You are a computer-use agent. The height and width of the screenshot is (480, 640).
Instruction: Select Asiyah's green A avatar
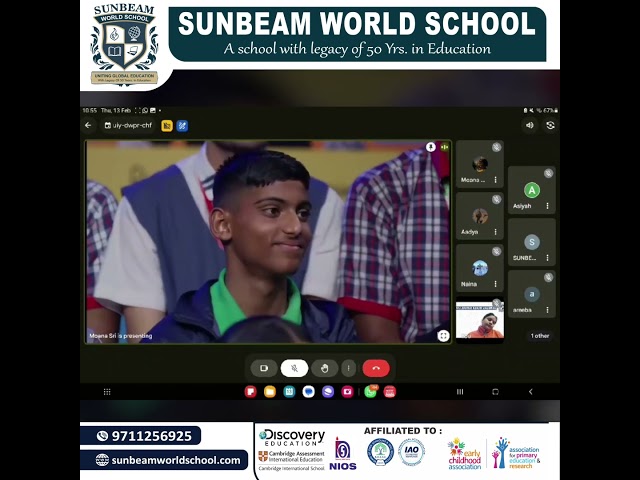pyautogui.click(x=532, y=190)
